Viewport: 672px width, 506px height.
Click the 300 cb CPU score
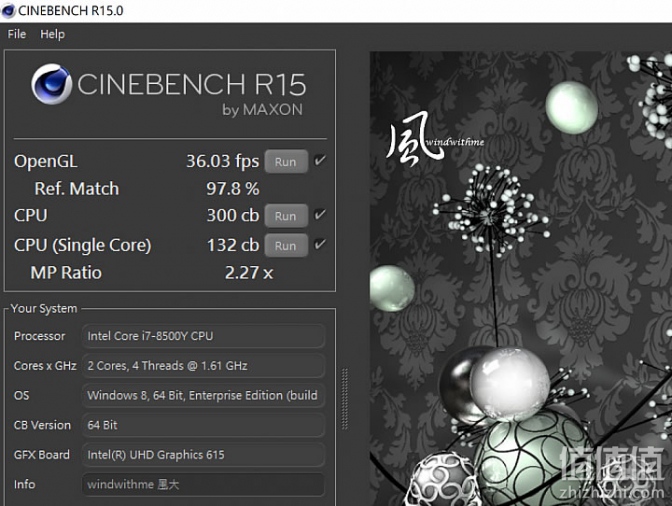click(x=233, y=215)
